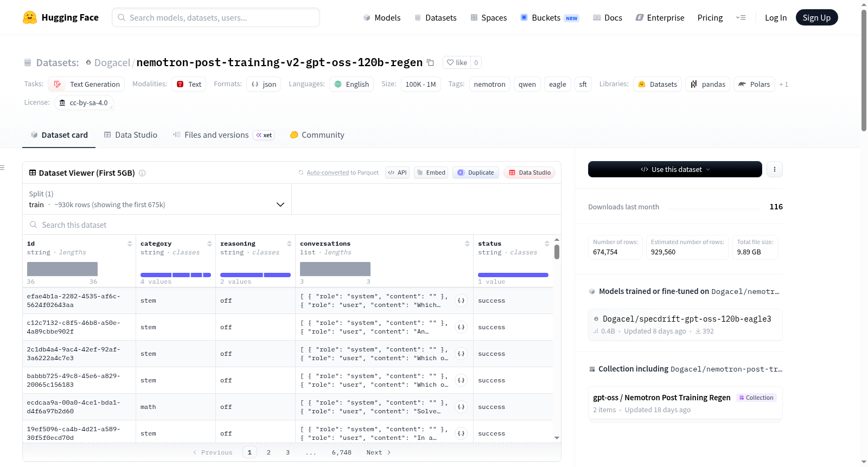Show the +1 more libraries
The height and width of the screenshot is (467, 868).
pyautogui.click(x=783, y=84)
